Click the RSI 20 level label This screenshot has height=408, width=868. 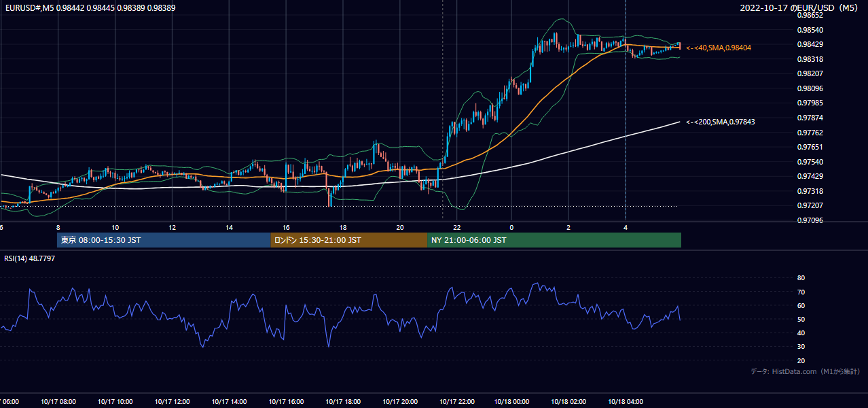click(x=801, y=360)
